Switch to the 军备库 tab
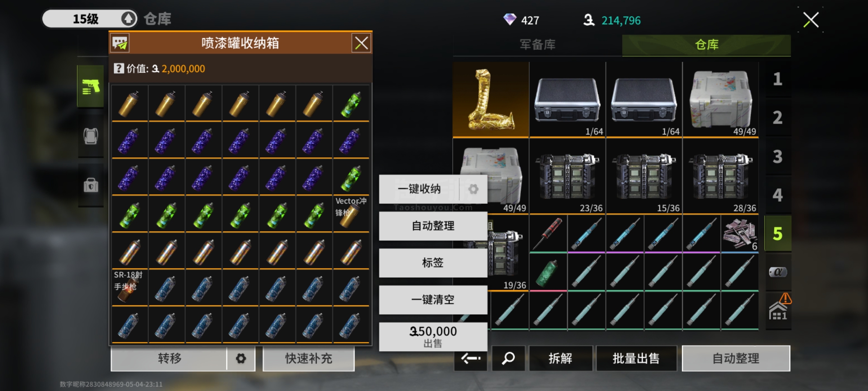 coord(538,45)
